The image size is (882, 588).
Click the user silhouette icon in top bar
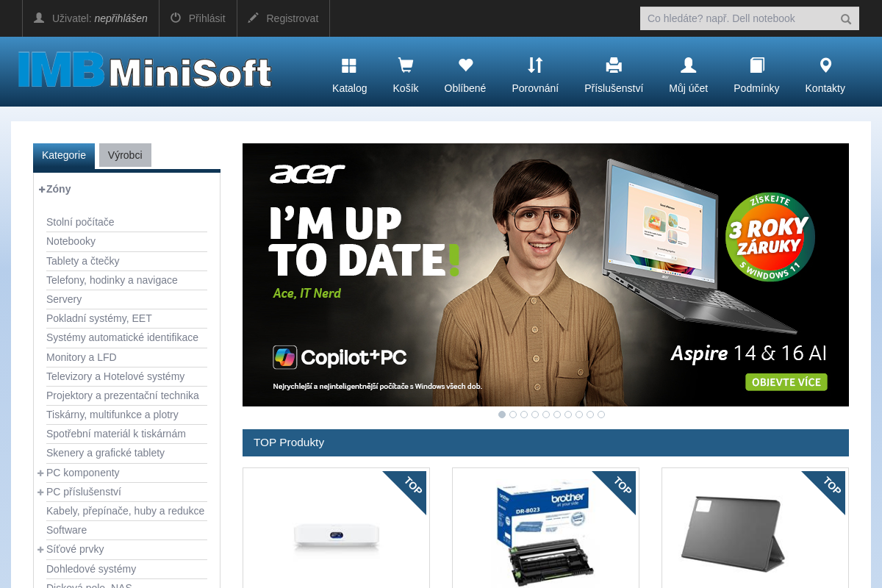coord(39,18)
